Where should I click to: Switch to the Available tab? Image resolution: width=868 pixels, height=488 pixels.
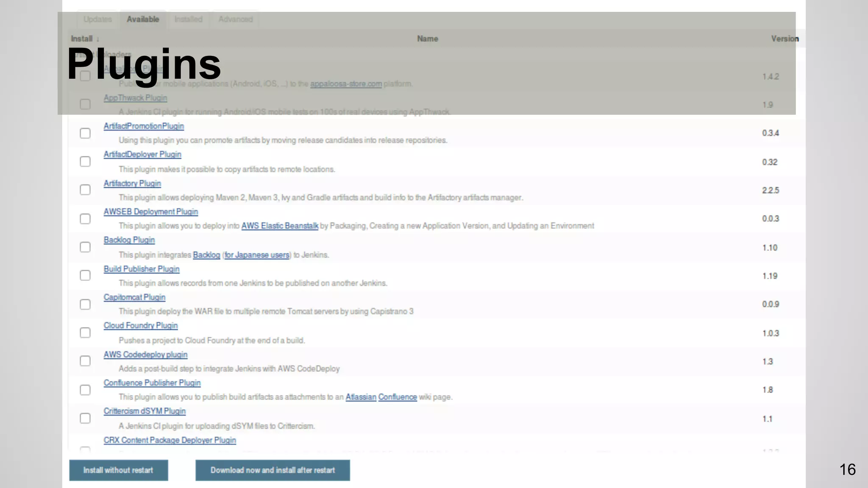tap(143, 19)
